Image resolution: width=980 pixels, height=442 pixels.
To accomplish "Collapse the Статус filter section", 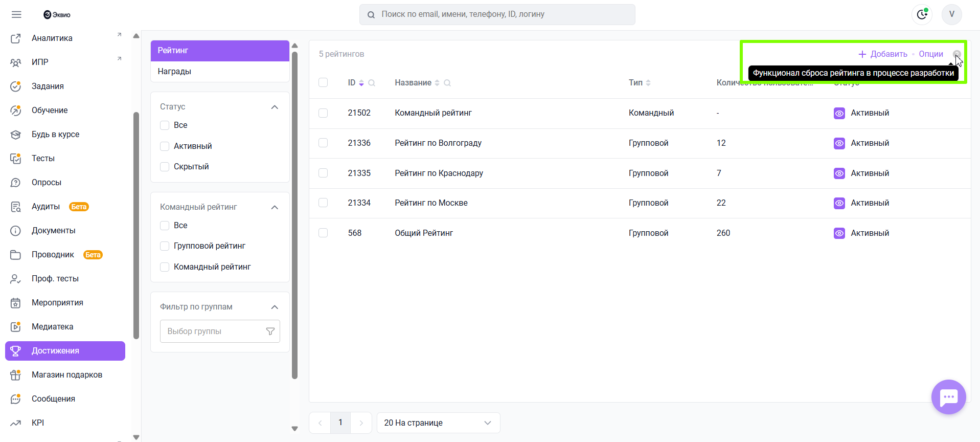I will pos(275,107).
